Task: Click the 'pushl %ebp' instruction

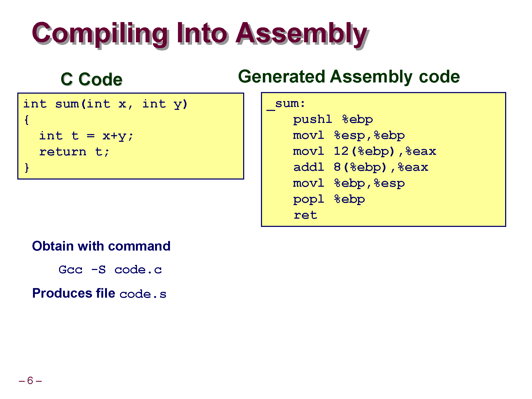Action: 333,120
